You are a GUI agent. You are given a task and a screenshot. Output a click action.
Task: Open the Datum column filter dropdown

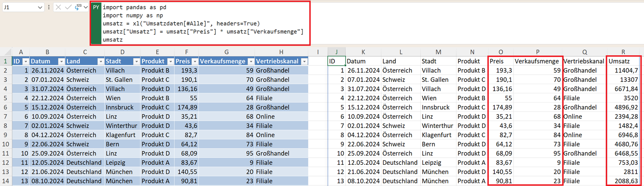[x=61, y=61]
